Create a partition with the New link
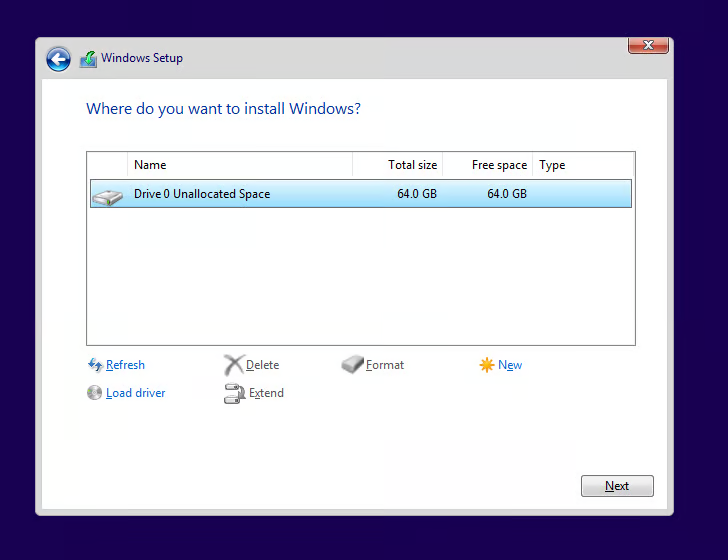 click(x=510, y=365)
